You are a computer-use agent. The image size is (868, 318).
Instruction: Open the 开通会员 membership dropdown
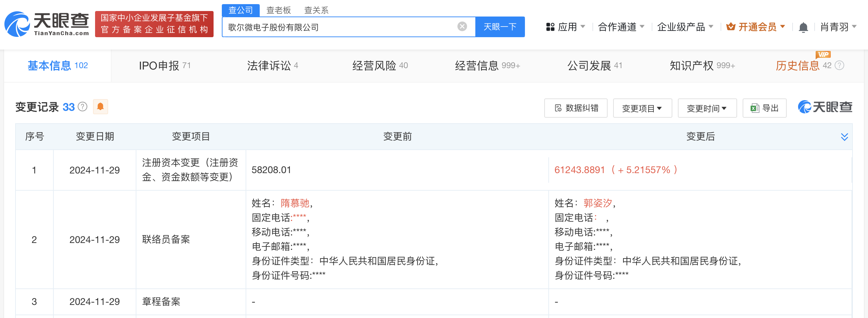[x=756, y=27]
